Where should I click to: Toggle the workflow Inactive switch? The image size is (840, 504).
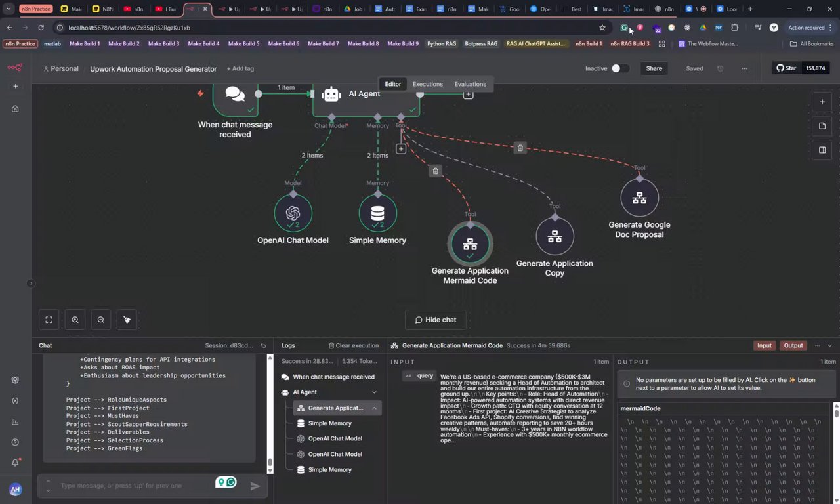click(620, 68)
